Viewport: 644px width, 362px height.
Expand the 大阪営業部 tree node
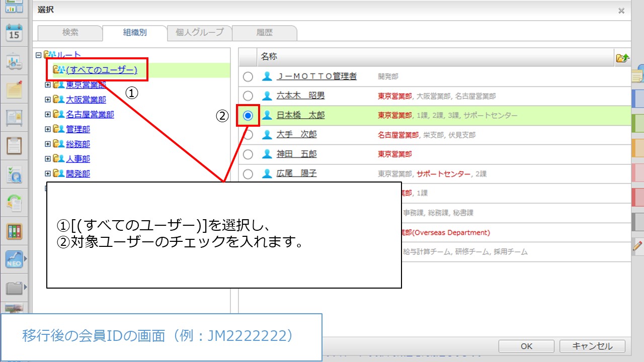[x=48, y=100]
